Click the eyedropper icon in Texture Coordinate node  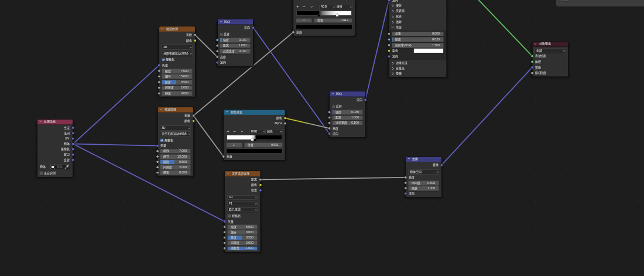point(67,166)
